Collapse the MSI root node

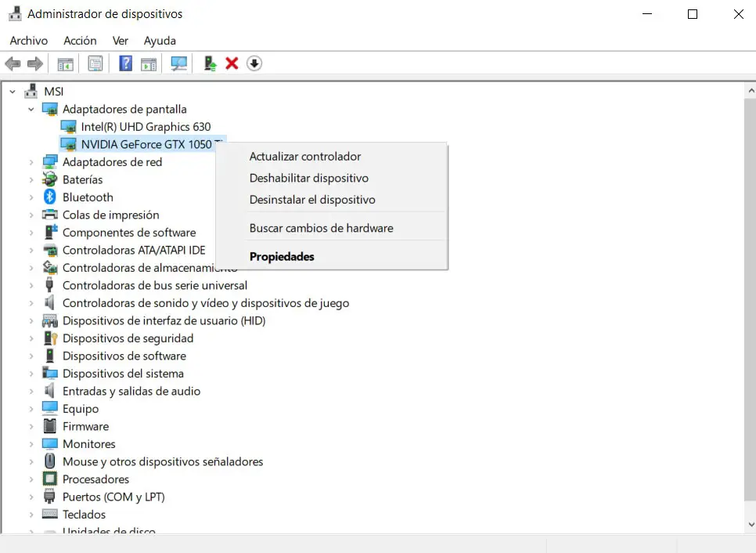pos(13,91)
